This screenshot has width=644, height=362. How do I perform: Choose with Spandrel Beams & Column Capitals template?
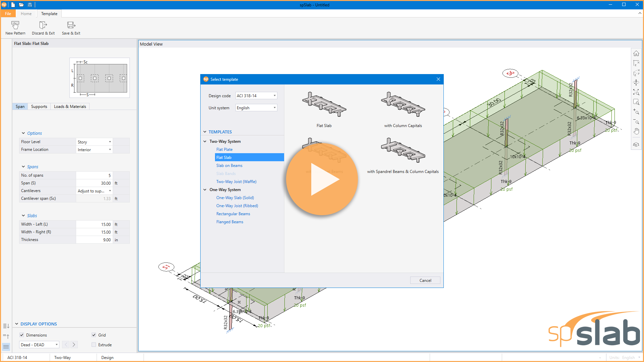(x=403, y=150)
